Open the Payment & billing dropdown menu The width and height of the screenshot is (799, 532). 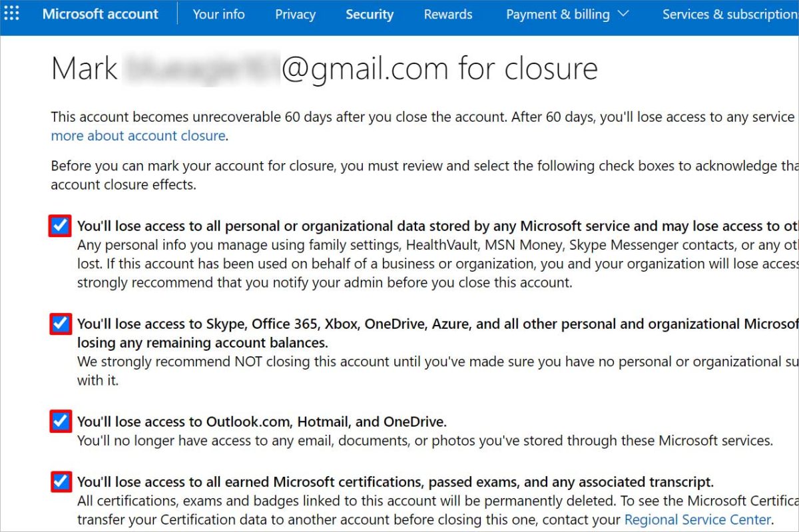point(567,14)
